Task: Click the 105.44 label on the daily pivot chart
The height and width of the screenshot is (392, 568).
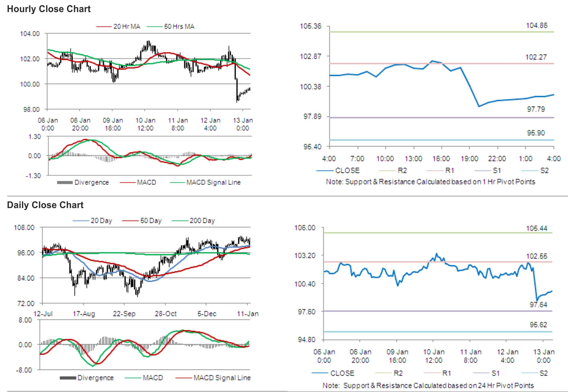Action: click(536, 228)
